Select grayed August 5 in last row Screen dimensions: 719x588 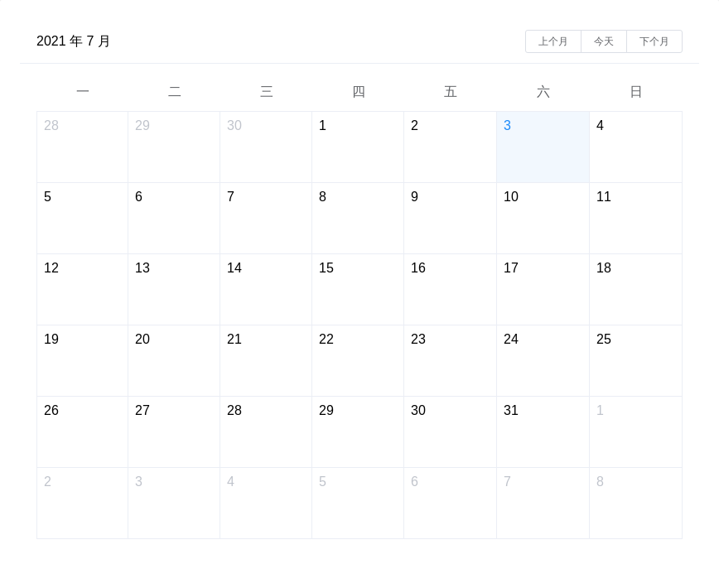[358, 504]
